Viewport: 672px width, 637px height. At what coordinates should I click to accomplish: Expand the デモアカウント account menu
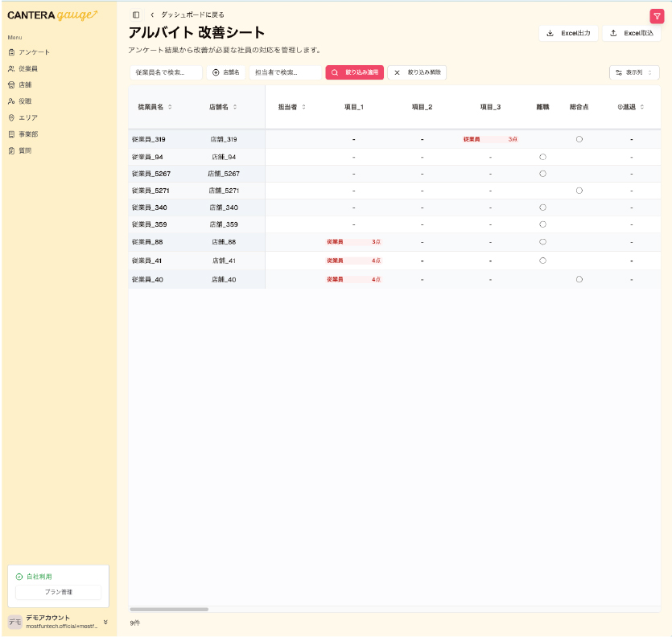tap(105, 621)
